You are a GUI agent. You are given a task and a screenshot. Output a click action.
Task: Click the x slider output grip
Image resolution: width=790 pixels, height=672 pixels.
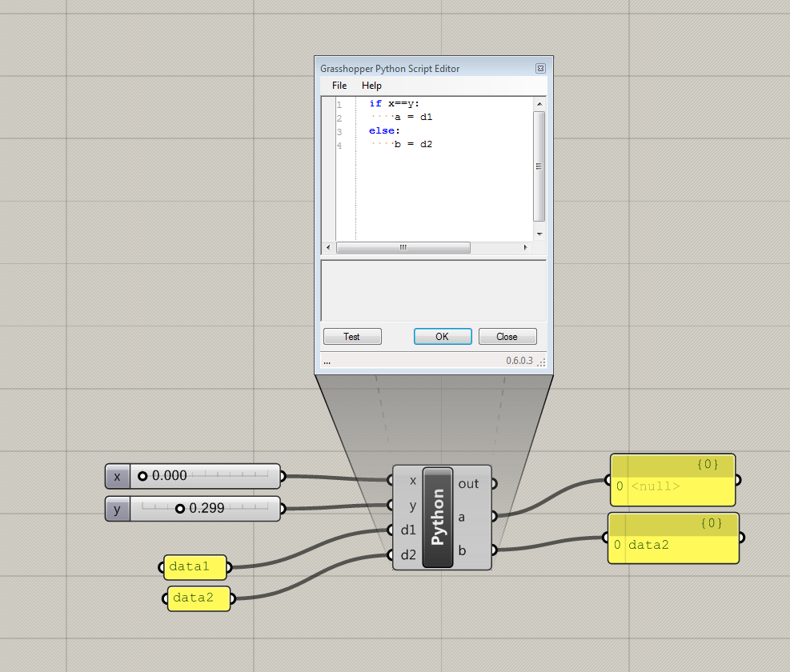point(283,476)
